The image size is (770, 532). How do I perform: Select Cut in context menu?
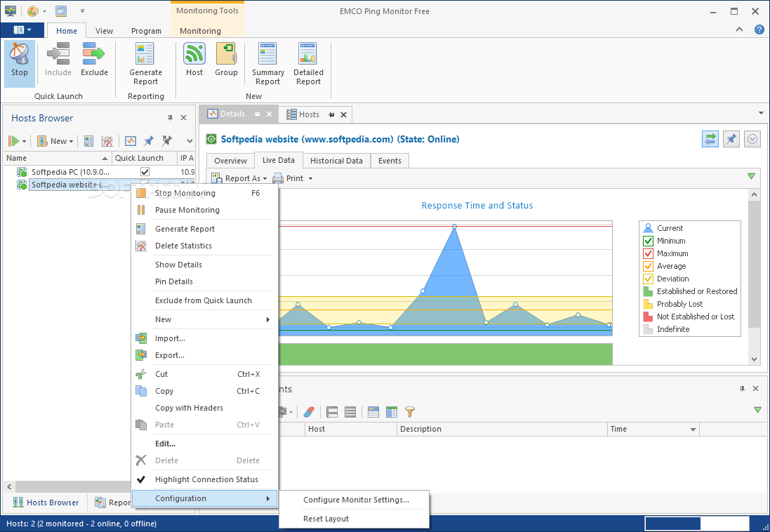(204, 374)
